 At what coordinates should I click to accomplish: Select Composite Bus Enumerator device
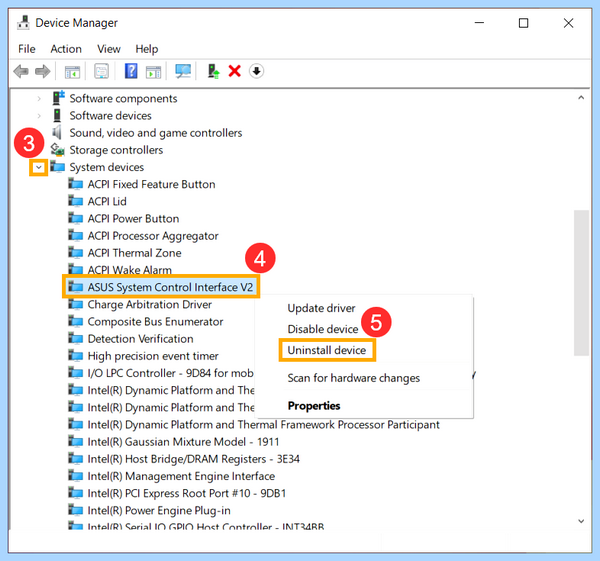155,321
